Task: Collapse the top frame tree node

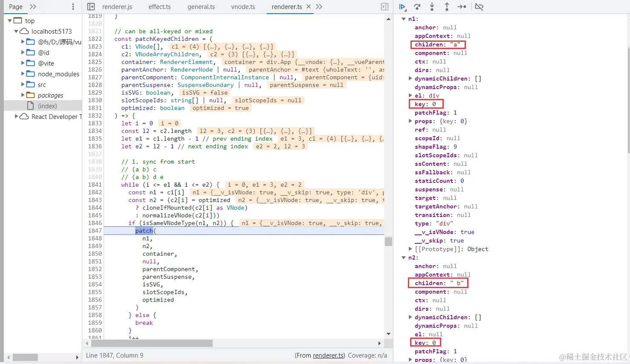Action: point(10,20)
